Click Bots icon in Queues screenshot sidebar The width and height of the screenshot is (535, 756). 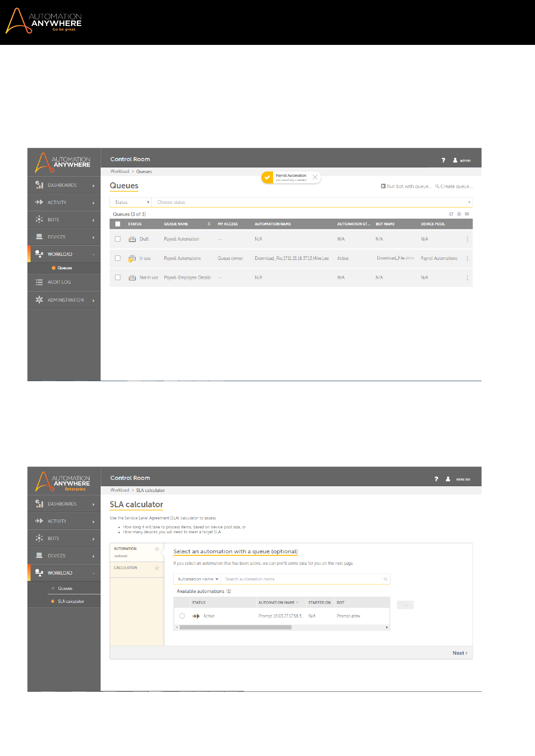39,220
